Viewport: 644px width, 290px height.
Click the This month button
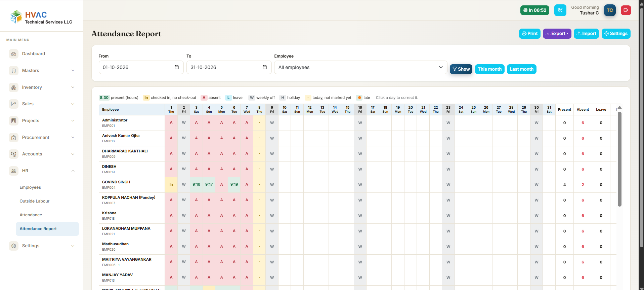(489, 69)
